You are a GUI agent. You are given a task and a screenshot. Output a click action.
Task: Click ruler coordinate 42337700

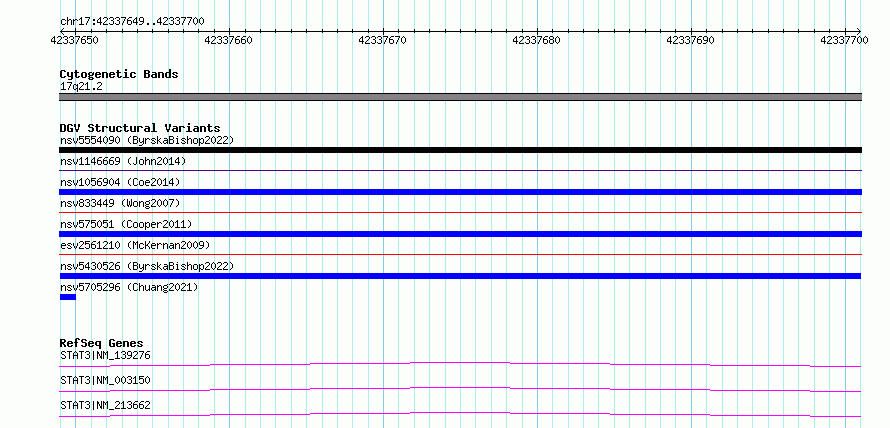point(844,40)
